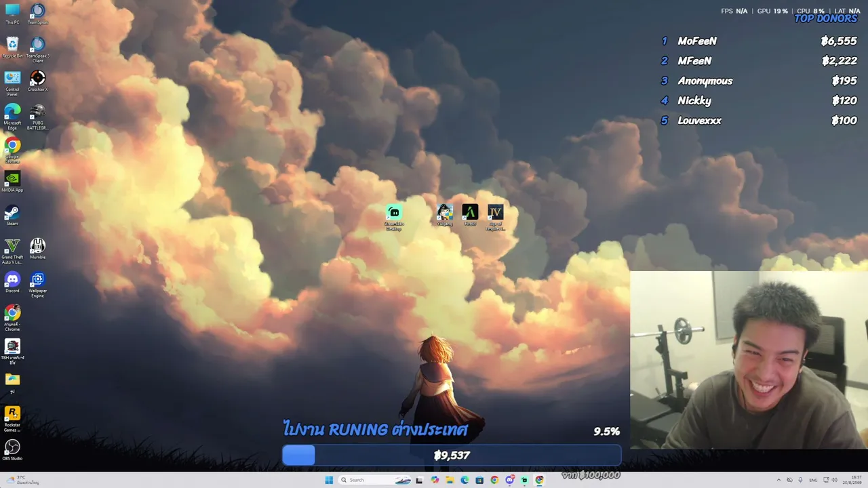The image size is (868, 488).
Task: Click the TOP DONORS heading
Action: [x=826, y=19]
